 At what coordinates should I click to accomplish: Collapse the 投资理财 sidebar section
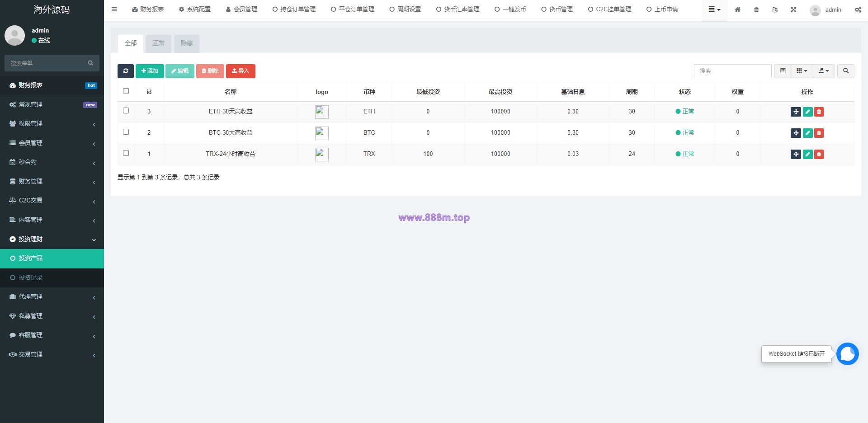[52, 239]
